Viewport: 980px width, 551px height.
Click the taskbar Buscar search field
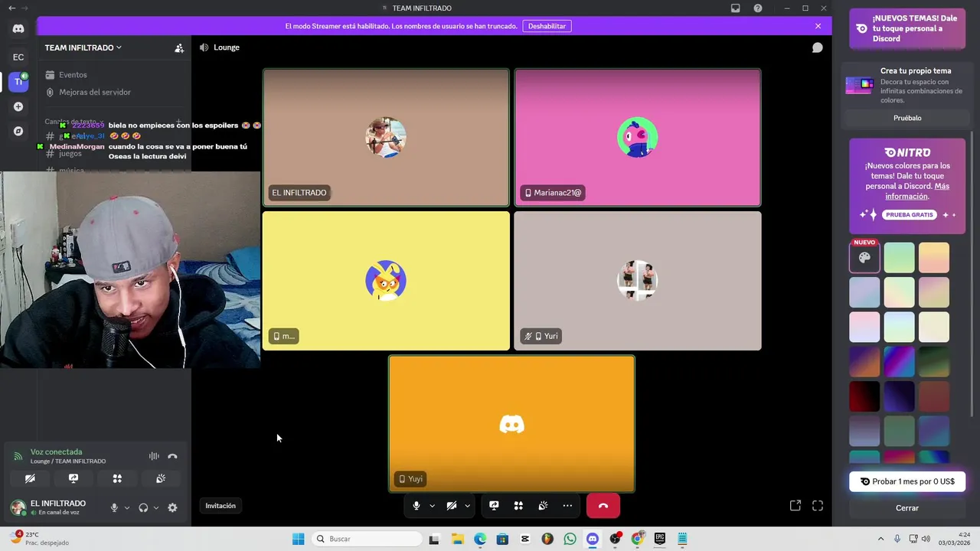click(x=368, y=539)
